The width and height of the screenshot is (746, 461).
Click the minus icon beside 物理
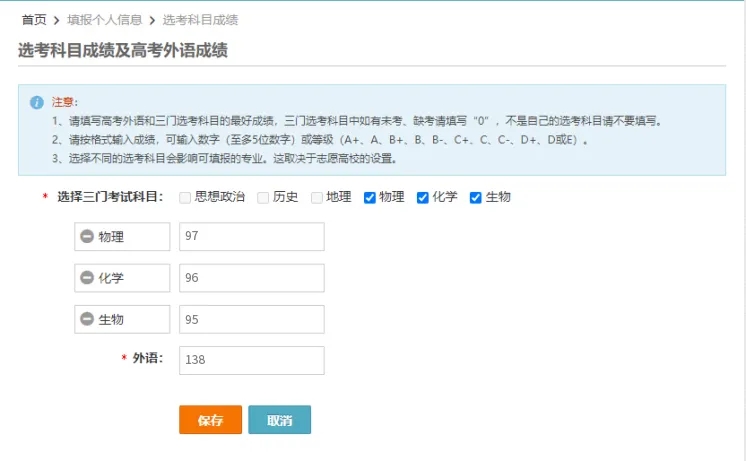(x=87, y=237)
